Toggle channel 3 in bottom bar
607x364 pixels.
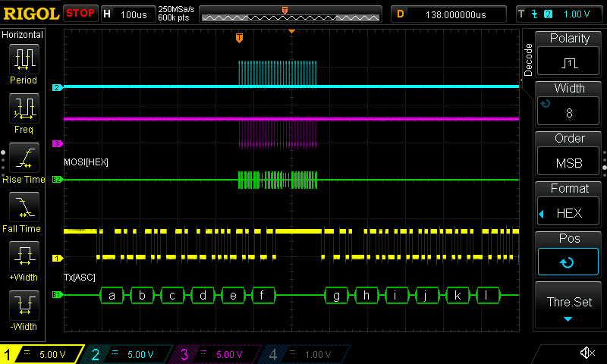[x=219, y=354]
